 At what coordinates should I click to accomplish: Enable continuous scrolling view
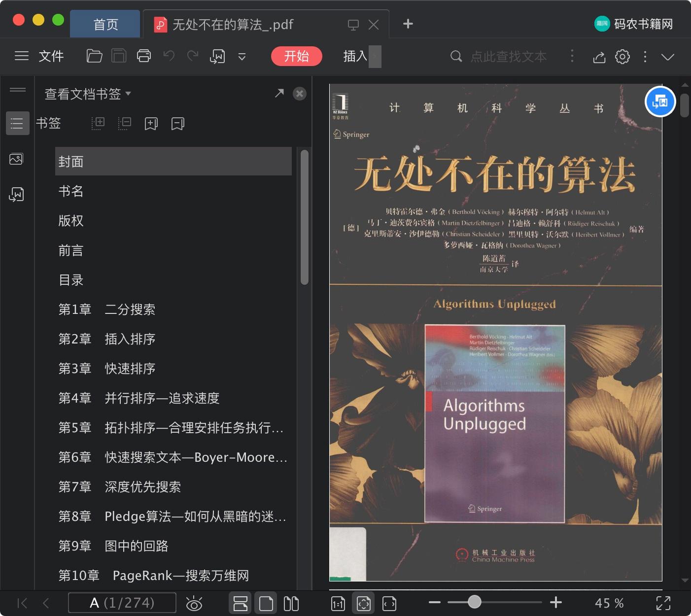[x=241, y=603]
